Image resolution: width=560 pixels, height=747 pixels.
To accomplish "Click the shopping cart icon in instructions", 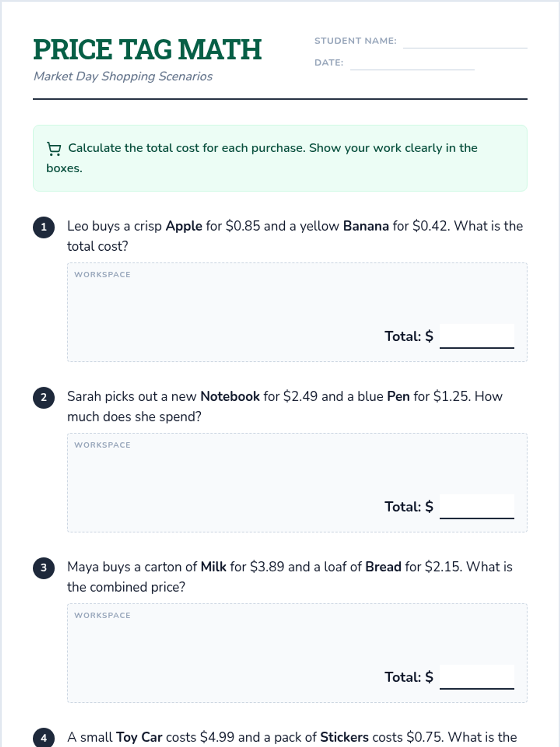I will (x=54, y=149).
